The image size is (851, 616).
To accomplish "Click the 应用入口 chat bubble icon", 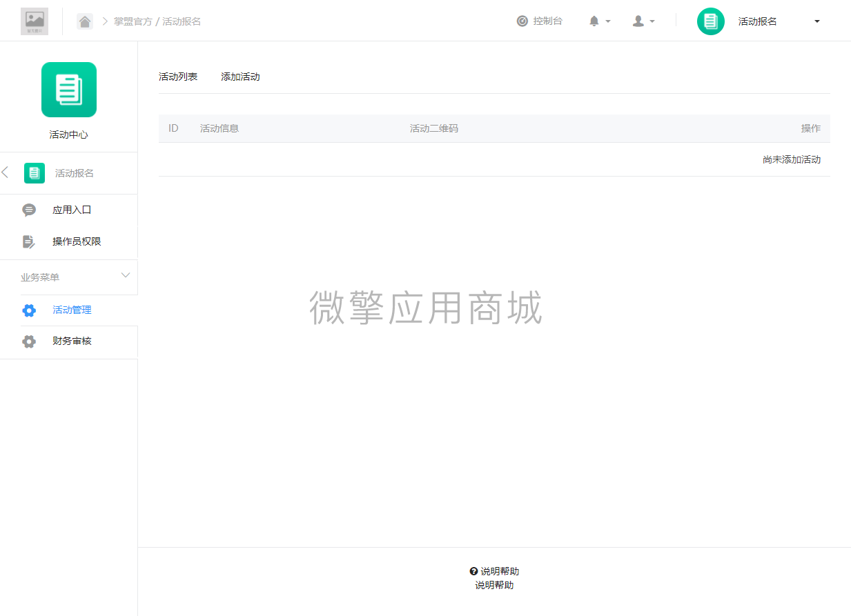I will point(29,210).
